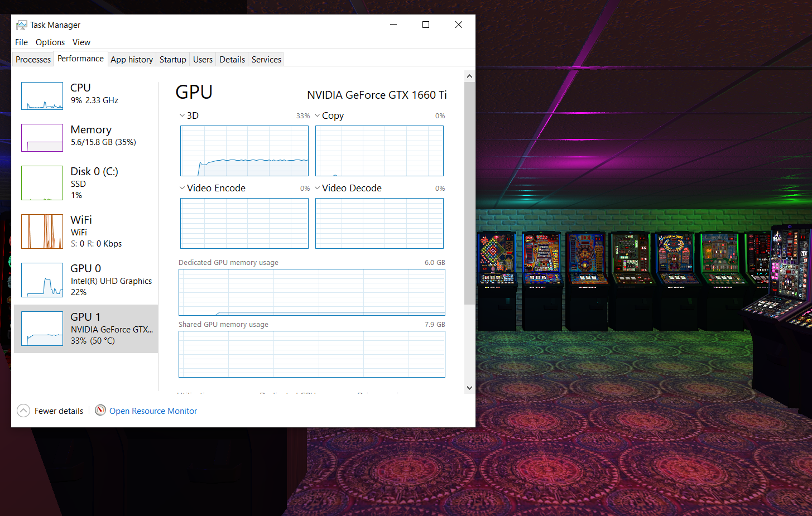Open the View menu
The image size is (812, 516).
pos(81,42)
